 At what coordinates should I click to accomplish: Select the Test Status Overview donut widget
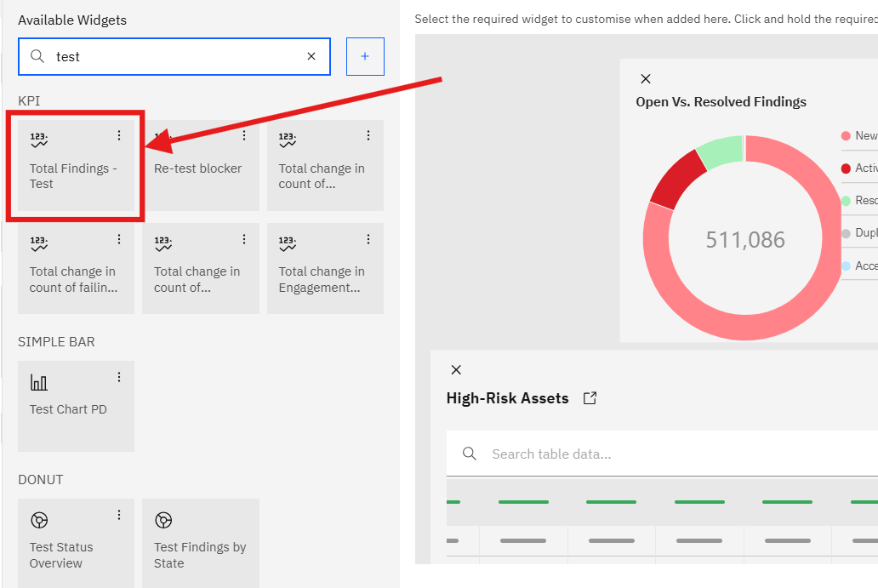(x=77, y=543)
